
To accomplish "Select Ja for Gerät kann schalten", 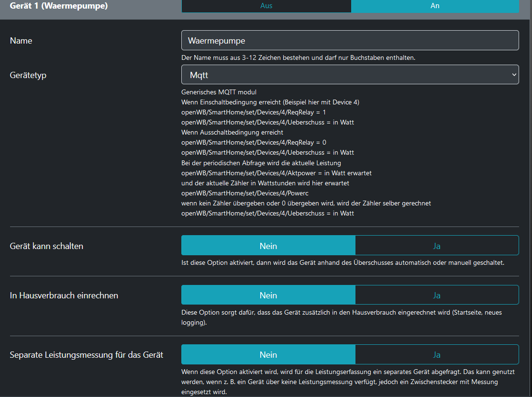I will (436, 246).
